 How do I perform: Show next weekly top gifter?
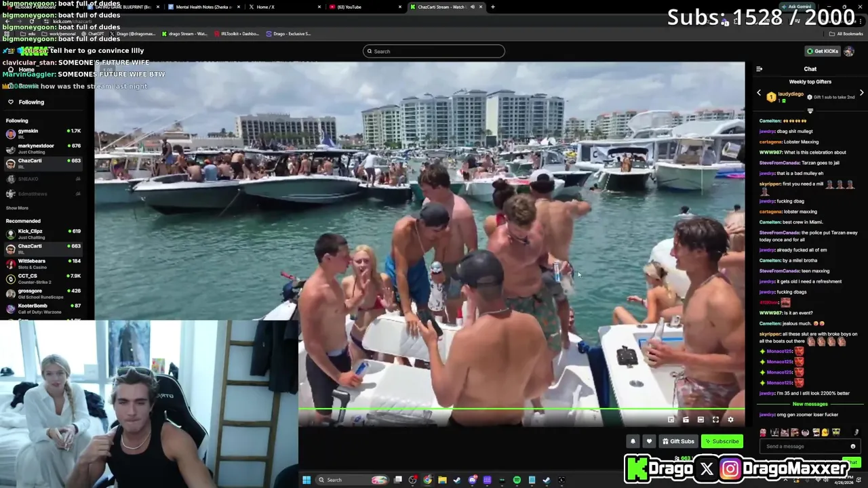tap(861, 93)
